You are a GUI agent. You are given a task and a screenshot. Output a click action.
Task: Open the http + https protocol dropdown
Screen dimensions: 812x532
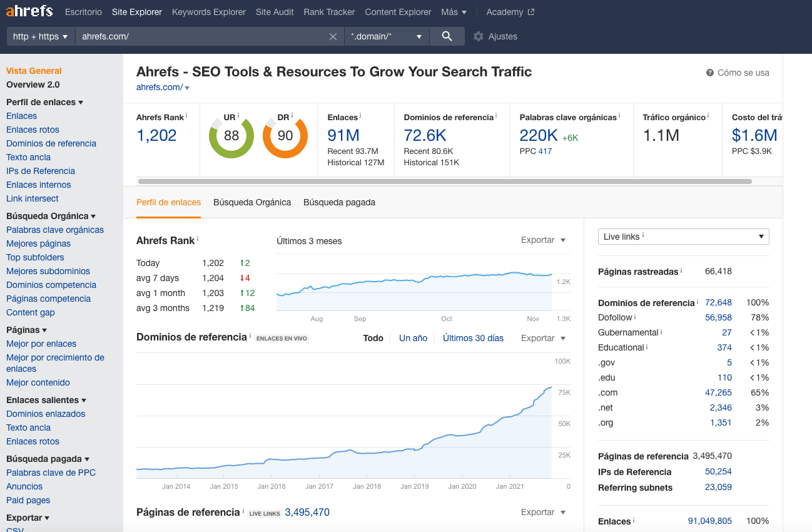click(40, 36)
